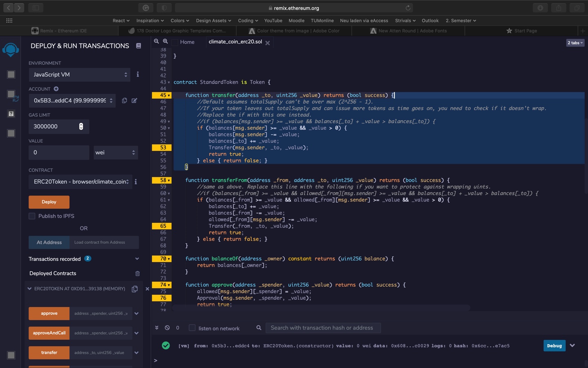588x368 pixels.
Task: Enable the Publish to IPFS checkbox
Action: tap(32, 216)
